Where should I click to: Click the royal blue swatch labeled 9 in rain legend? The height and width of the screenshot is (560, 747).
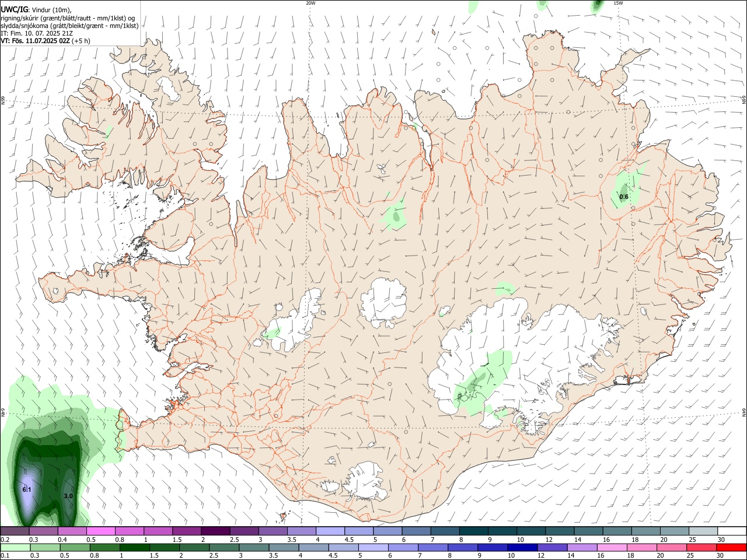pos(493,548)
